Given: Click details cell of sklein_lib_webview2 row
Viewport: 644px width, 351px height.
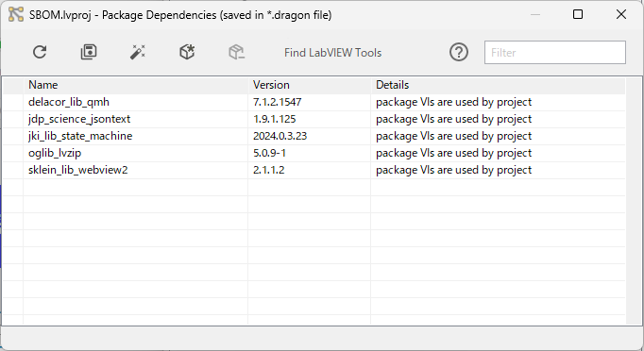Looking at the screenshot, I should [x=499, y=170].
